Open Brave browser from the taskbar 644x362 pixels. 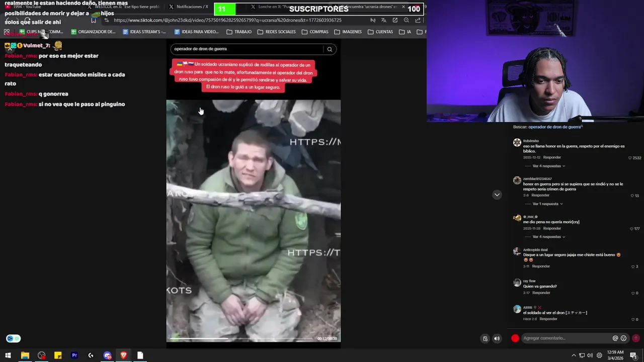(x=124, y=355)
